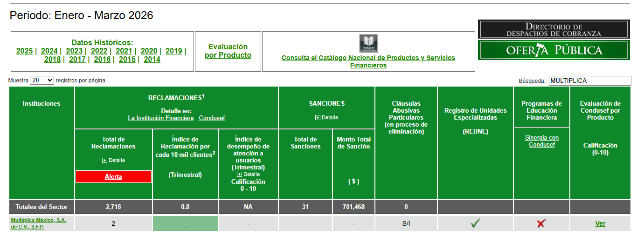Open Evaluación por Producto

coord(228,51)
